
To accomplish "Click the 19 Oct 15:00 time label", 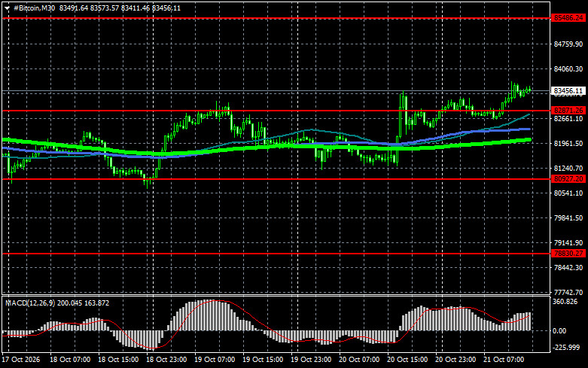I will 263,360.
